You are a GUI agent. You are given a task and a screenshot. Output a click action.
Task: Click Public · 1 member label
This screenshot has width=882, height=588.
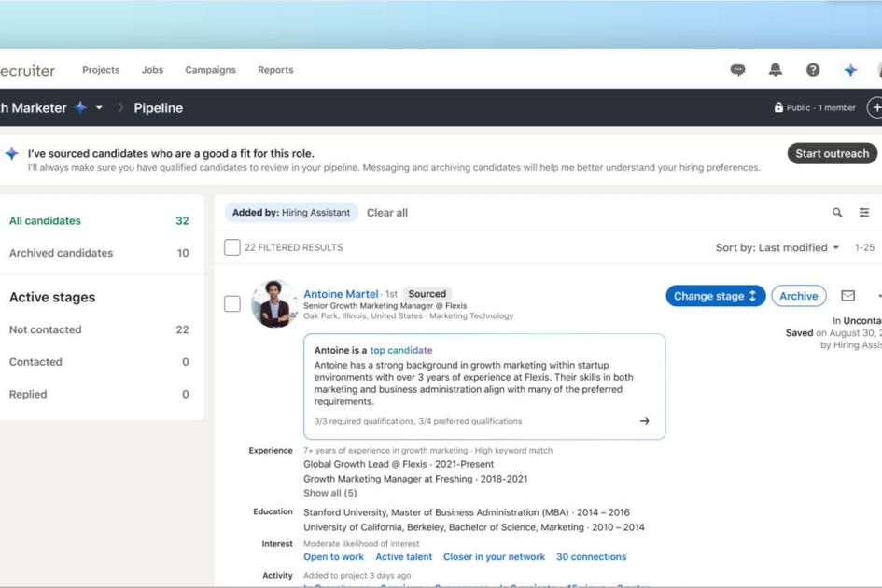point(820,107)
